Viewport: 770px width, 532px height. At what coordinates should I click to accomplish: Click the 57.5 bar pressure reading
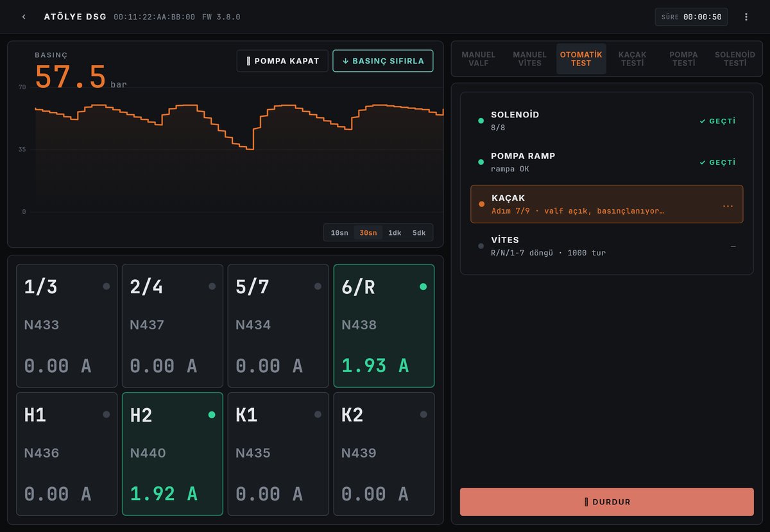pos(81,76)
